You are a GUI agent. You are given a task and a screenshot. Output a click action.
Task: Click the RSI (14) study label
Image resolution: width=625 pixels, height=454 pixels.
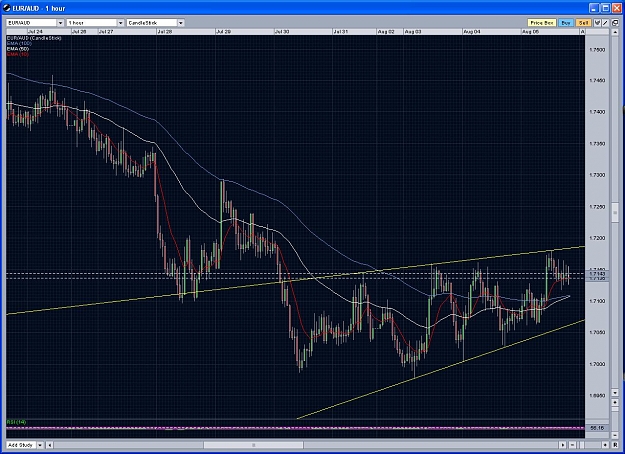[16, 422]
